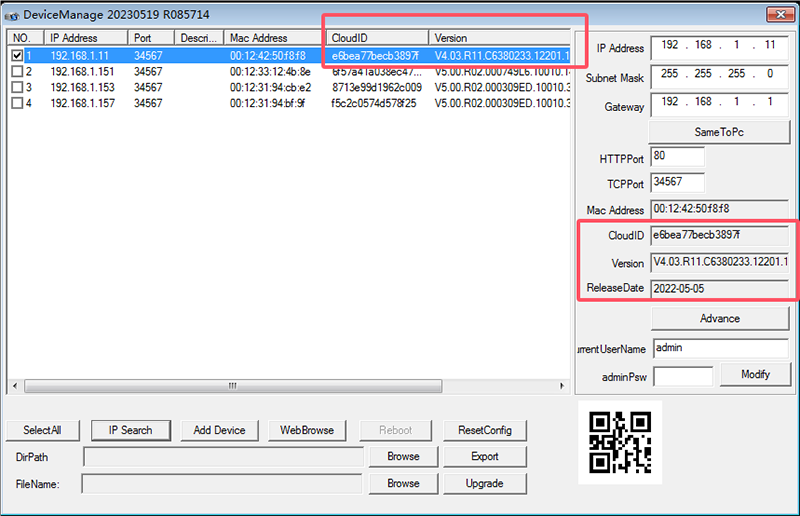Open WebBrowse for the selected device
This screenshot has width=800, height=516.
(307, 430)
